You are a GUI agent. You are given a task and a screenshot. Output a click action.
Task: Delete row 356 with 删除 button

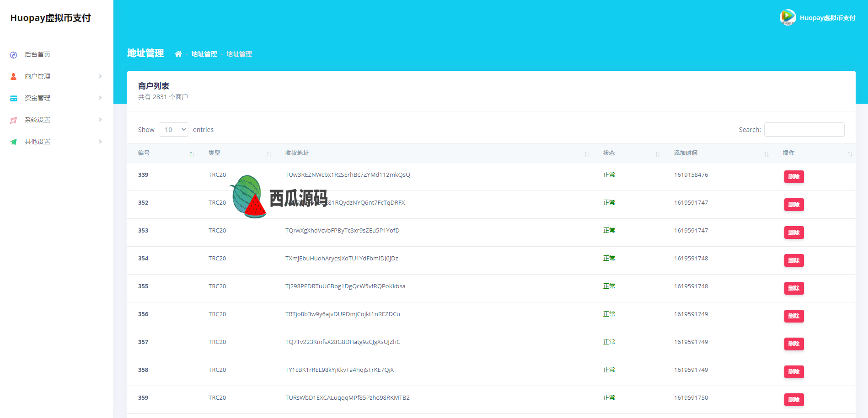794,316
